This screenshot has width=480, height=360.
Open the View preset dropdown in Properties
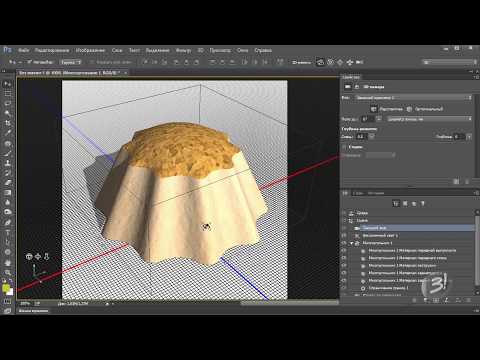[x=414, y=98]
